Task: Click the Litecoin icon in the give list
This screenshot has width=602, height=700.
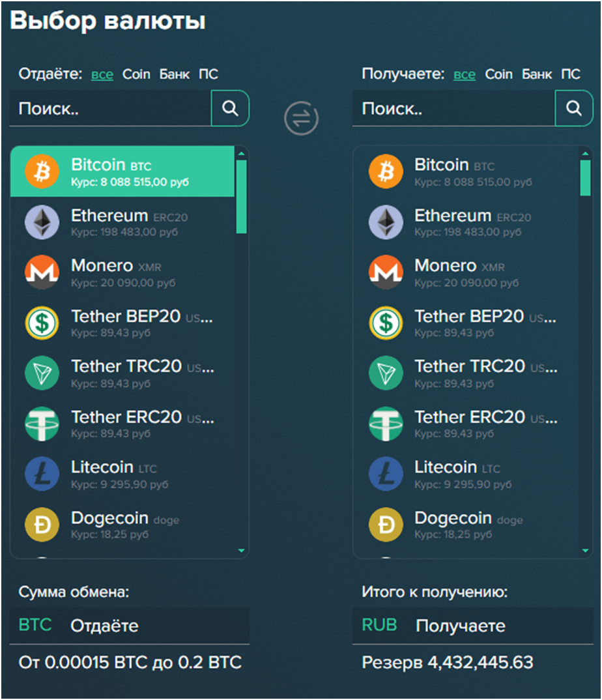Action: (42, 474)
